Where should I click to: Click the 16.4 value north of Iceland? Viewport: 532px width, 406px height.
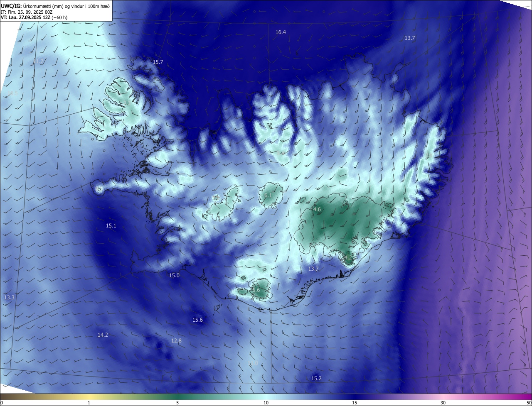(281, 32)
